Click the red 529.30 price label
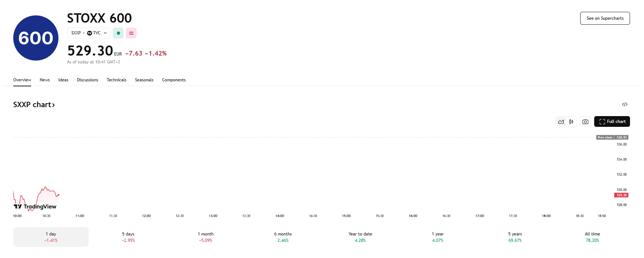The height and width of the screenshot is (258, 644). (x=621, y=195)
